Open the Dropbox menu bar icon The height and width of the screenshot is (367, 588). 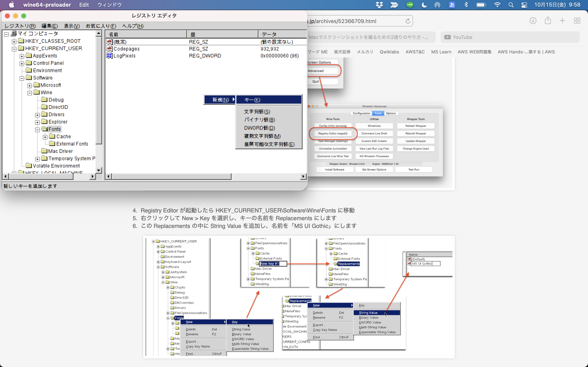(x=379, y=5)
